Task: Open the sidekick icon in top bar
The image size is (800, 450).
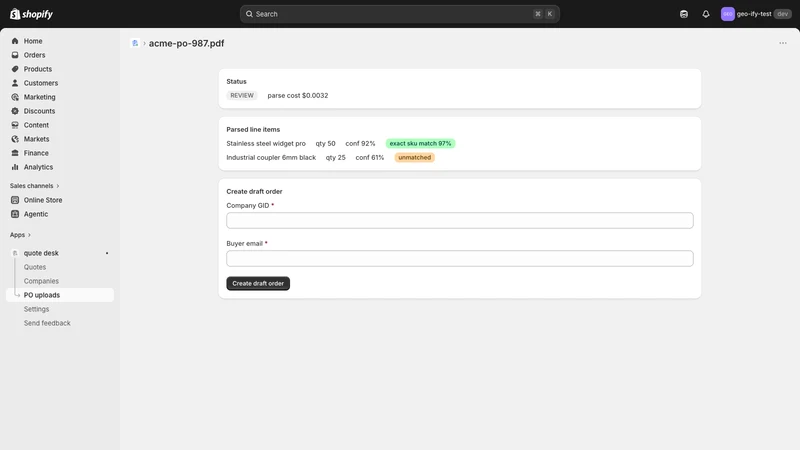Action: (x=684, y=14)
